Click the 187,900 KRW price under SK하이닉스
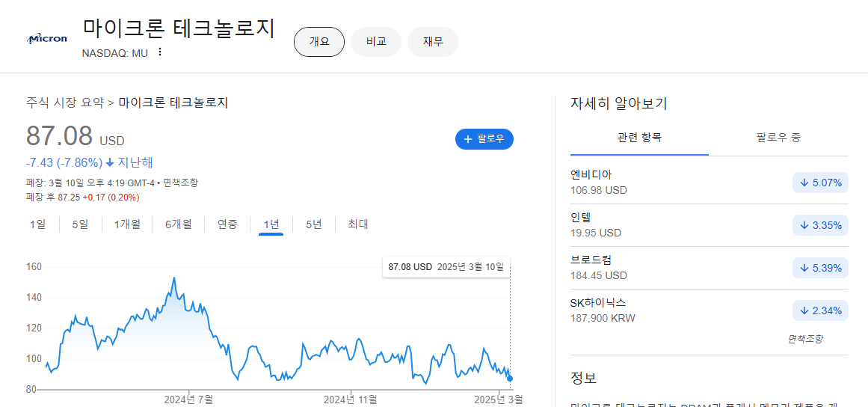This screenshot has width=868, height=407. [x=603, y=318]
